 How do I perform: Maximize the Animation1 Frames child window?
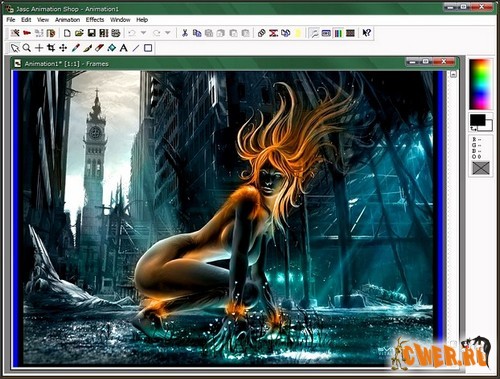coord(426,62)
